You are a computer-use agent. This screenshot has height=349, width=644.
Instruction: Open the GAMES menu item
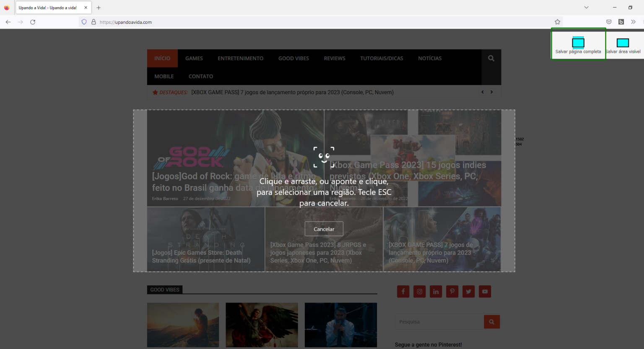pyautogui.click(x=194, y=58)
